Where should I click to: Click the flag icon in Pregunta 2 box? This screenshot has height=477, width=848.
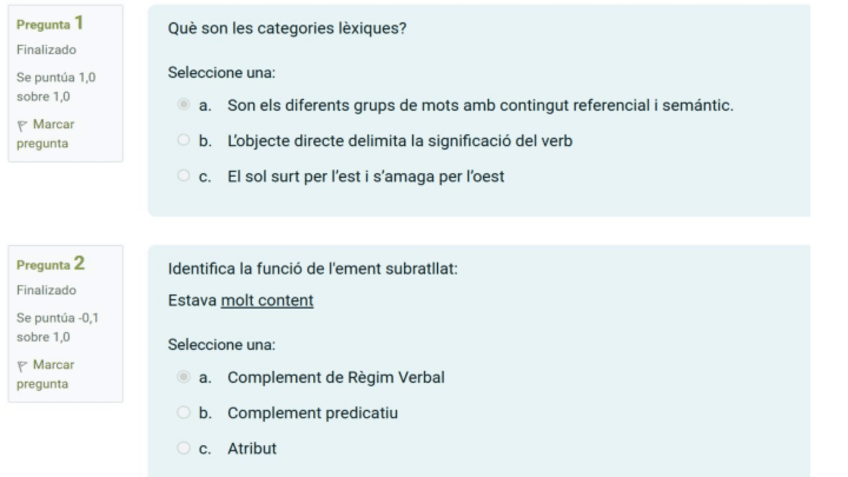[24, 365]
